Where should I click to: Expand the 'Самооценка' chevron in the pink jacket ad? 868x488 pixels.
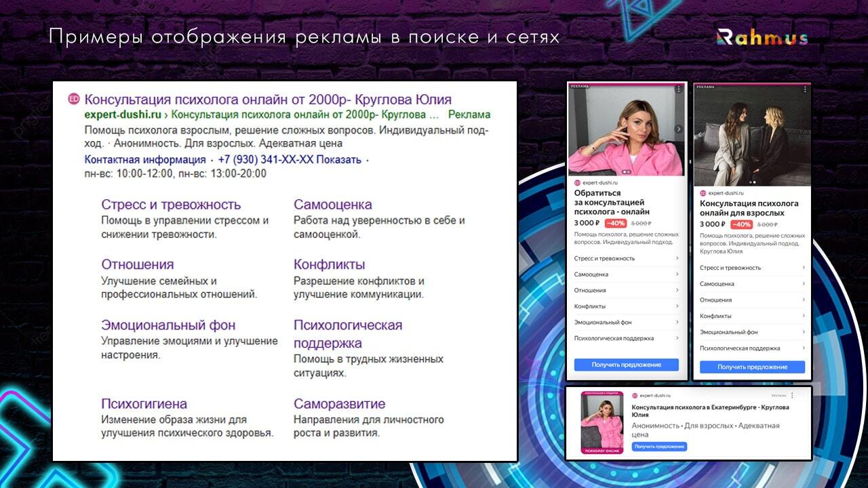pos(677,274)
